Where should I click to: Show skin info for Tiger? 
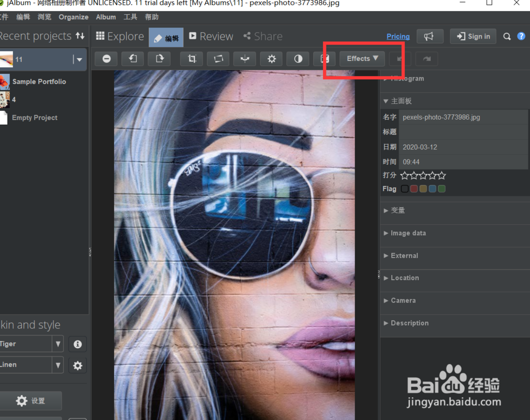77,344
